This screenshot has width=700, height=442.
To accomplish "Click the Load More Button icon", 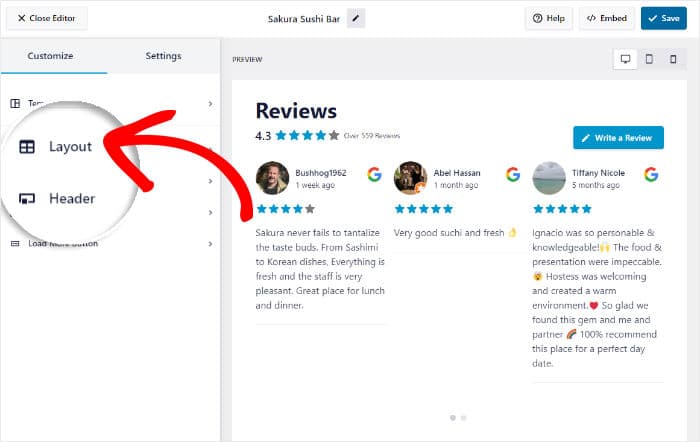I will pyautogui.click(x=15, y=244).
